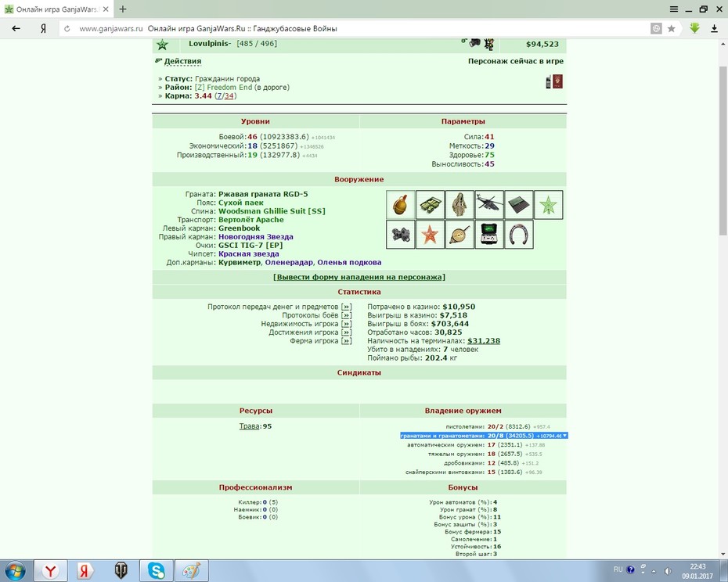The image size is (728, 582).
Task: Click the Трава resource link
Action: point(250,426)
